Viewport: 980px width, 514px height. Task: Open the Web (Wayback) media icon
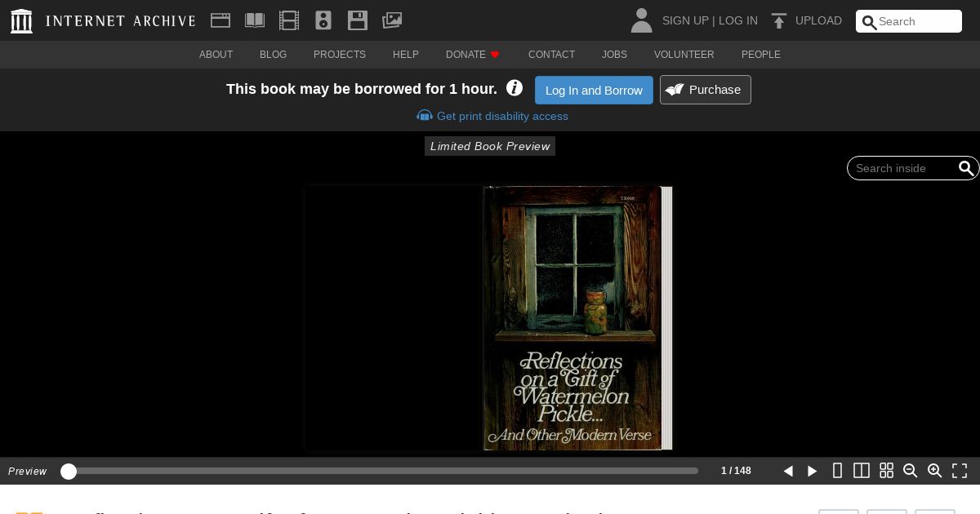point(220,20)
